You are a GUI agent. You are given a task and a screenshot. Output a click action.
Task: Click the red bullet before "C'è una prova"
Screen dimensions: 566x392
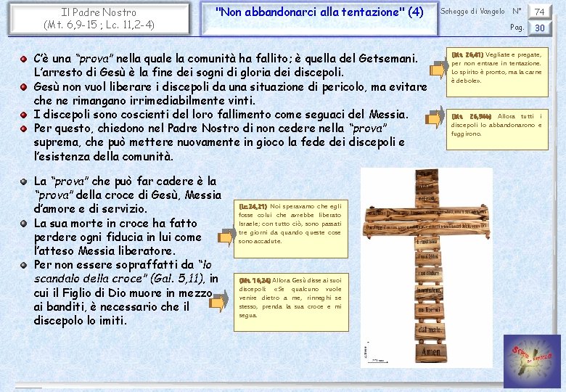point(23,59)
